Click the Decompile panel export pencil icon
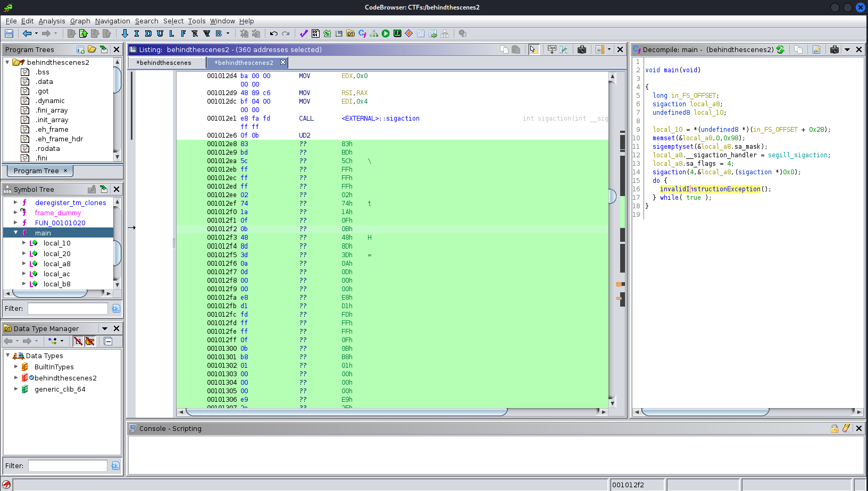The height and width of the screenshot is (491, 868). point(816,49)
